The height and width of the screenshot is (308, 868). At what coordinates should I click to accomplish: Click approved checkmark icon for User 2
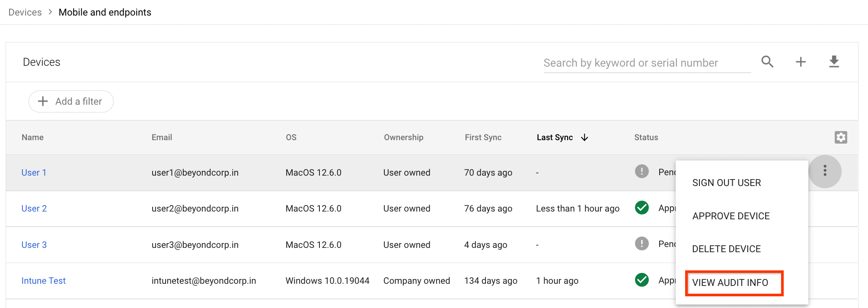pyautogui.click(x=641, y=208)
